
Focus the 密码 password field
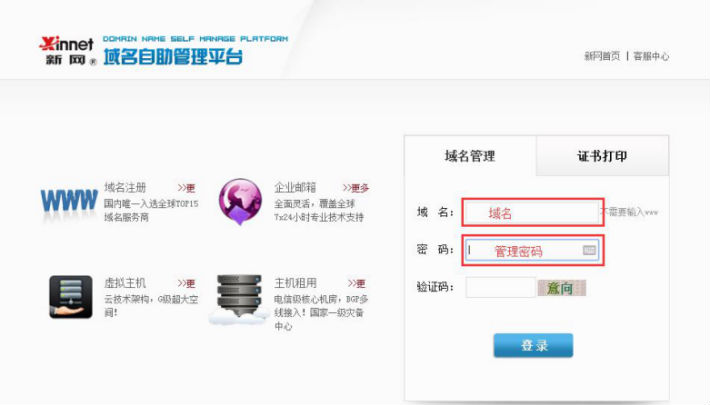(x=532, y=250)
